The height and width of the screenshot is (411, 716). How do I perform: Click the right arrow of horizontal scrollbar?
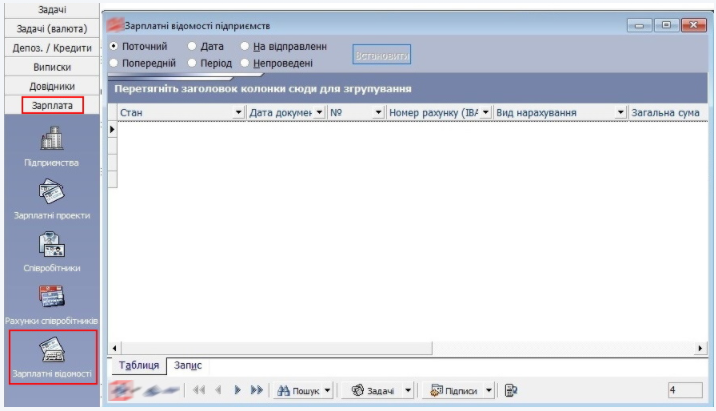pyautogui.click(x=700, y=348)
